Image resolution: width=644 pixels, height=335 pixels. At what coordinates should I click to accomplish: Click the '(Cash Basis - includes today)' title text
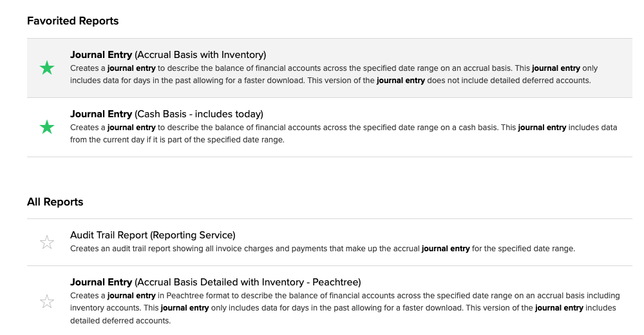click(x=199, y=114)
